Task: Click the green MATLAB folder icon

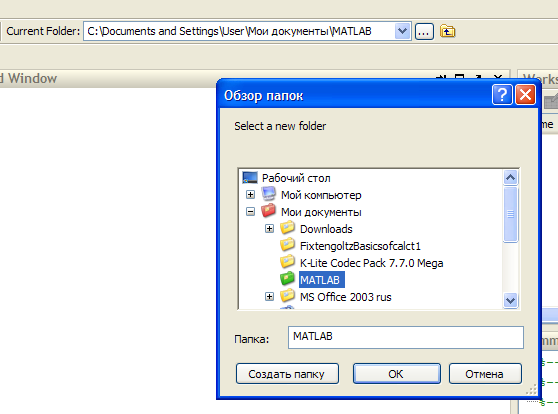Action: [287, 279]
